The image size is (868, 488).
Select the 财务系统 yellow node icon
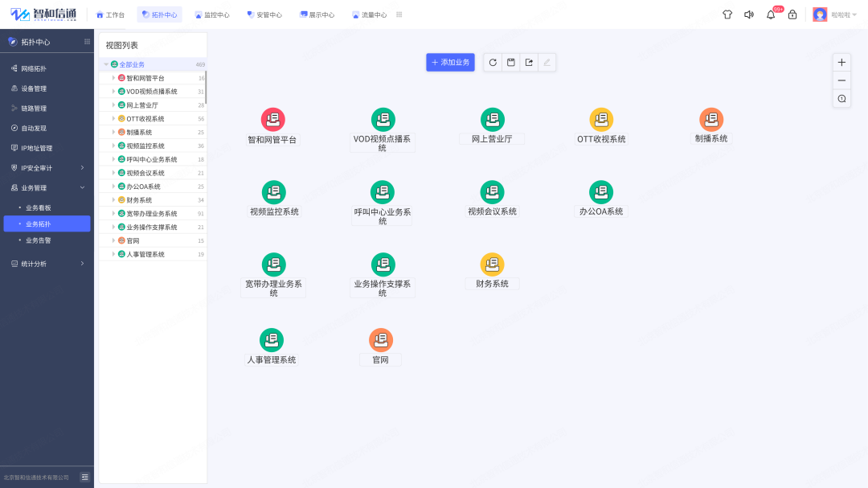(x=492, y=265)
